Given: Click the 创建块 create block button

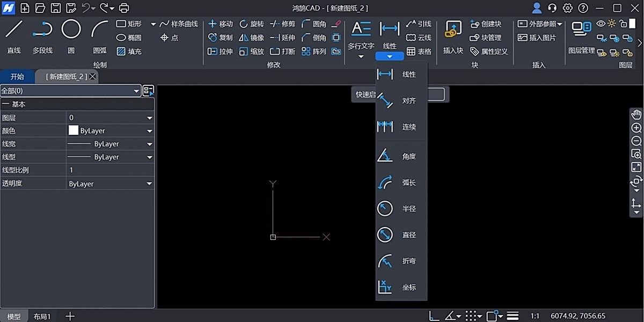Looking at the screenshot, I should (x=487, y=24).
